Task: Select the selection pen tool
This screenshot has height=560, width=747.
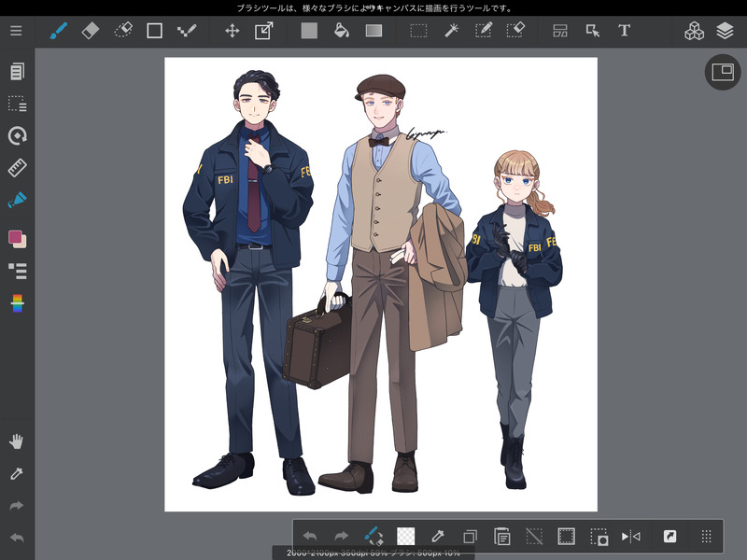Action: point(483,31)
